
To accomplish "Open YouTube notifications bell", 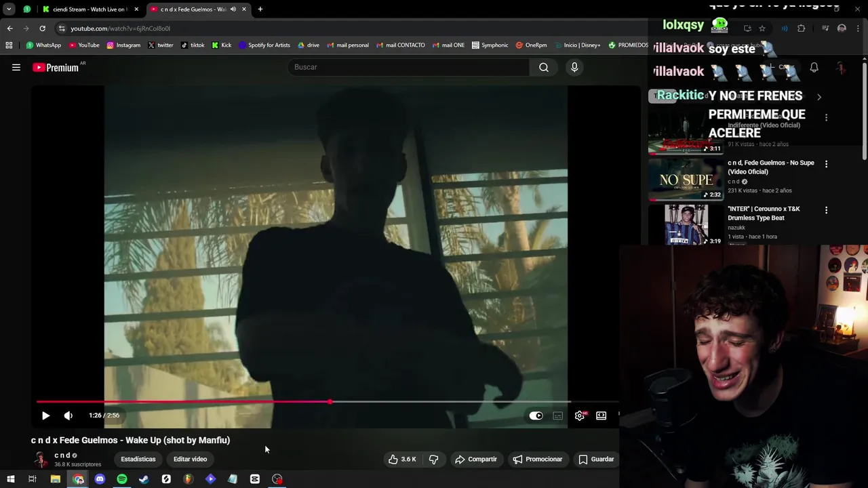I will pyautogui.click(x=814, y=68).
